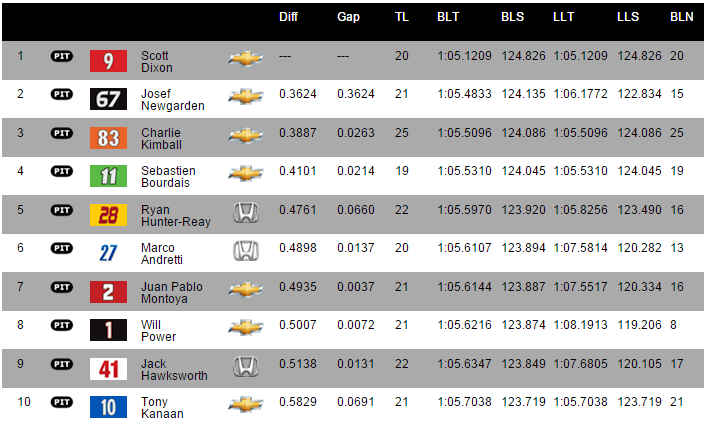Select the white 41 car number badge
Screen dimensions: 708x426
tap(108, 369)
